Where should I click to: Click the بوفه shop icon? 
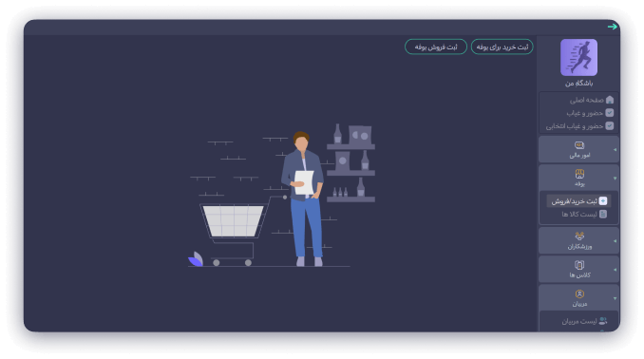click(x=579, y=174)
